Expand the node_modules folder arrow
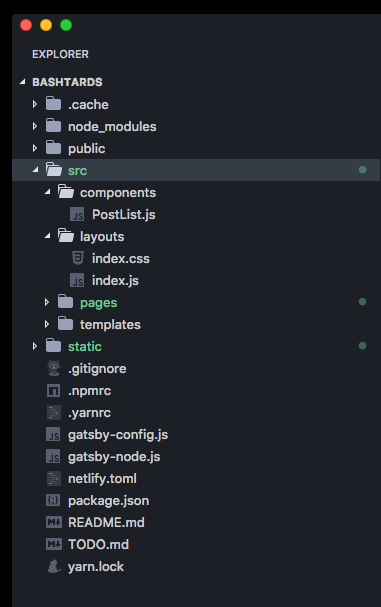Viewport: 381px width, 607px height. 35,126
